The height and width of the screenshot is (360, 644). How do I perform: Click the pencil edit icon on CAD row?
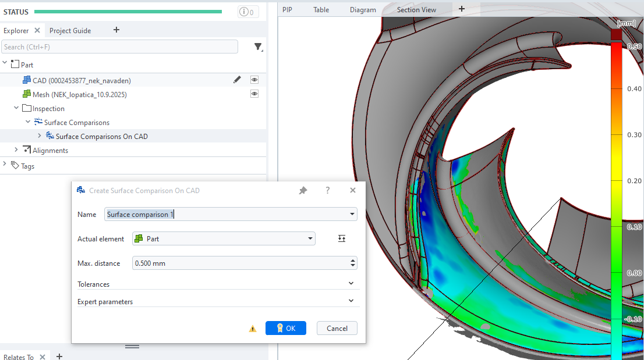[x=237, y=80]
